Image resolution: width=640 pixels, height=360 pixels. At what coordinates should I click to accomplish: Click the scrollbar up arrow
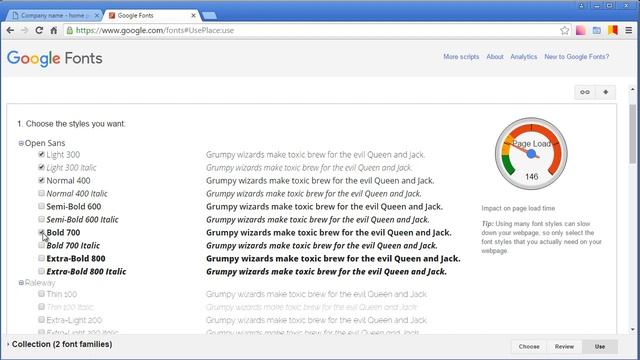coord(633,89)
